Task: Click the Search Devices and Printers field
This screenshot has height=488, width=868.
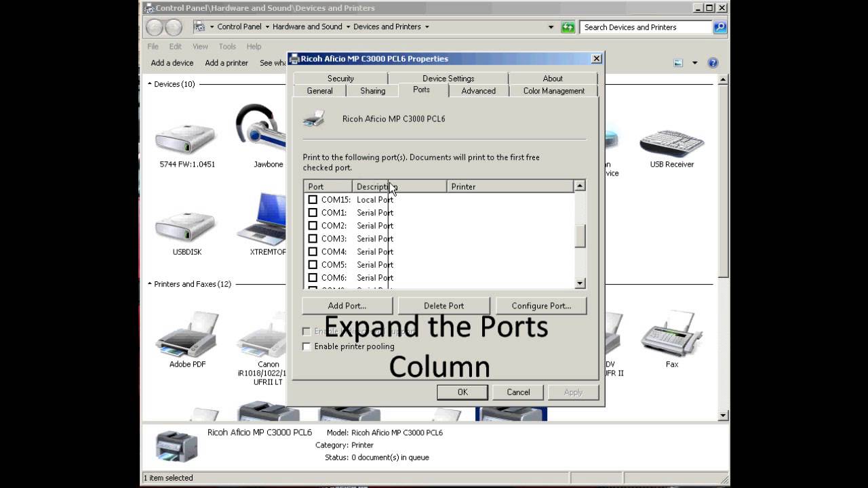Action: coord(646,27)
